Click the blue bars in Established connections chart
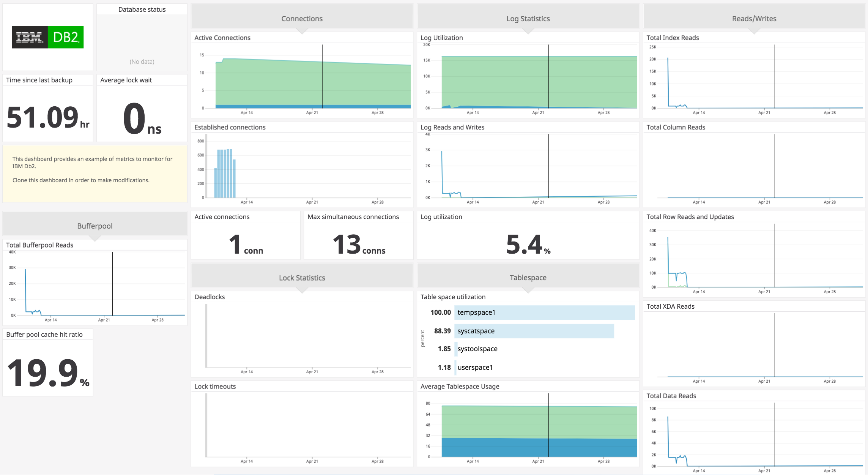The width and height of the screenshot is (868, 475). (225, 175)
